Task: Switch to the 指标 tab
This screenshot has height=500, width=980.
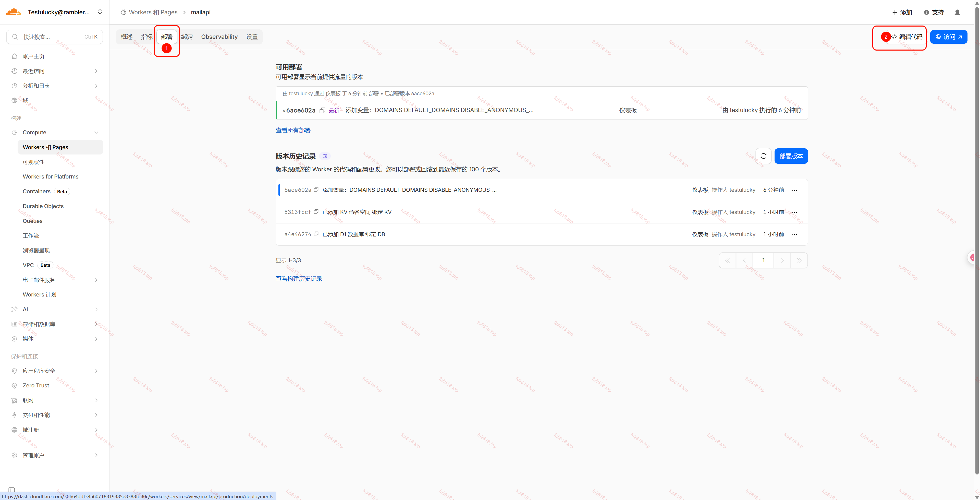Action: click(146, 37)
